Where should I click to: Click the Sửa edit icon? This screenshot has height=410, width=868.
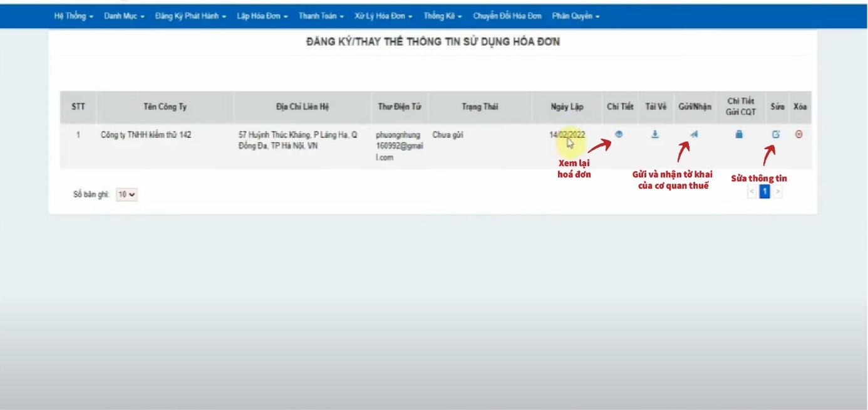pyautogui.click(x=776, y=134)
